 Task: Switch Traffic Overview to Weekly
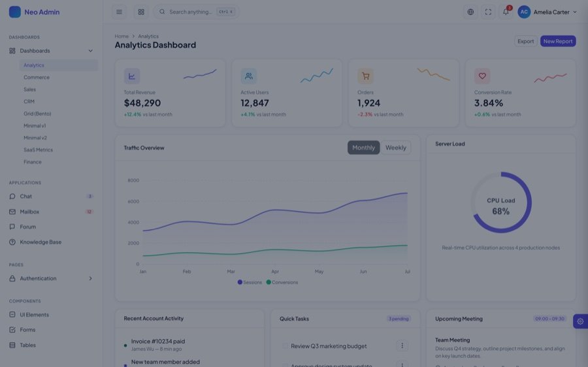click(x=396, y=148)
